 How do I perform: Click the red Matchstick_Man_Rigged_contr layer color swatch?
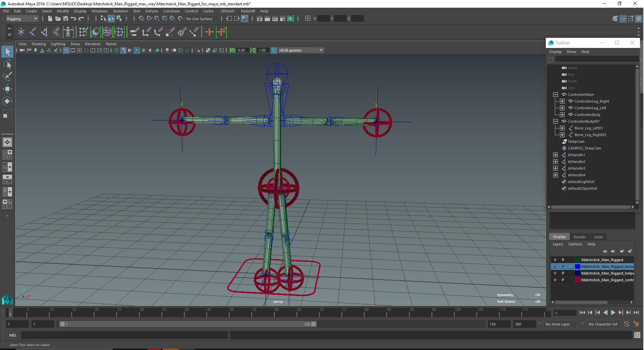pyautogui.click(x=578, y=280)
